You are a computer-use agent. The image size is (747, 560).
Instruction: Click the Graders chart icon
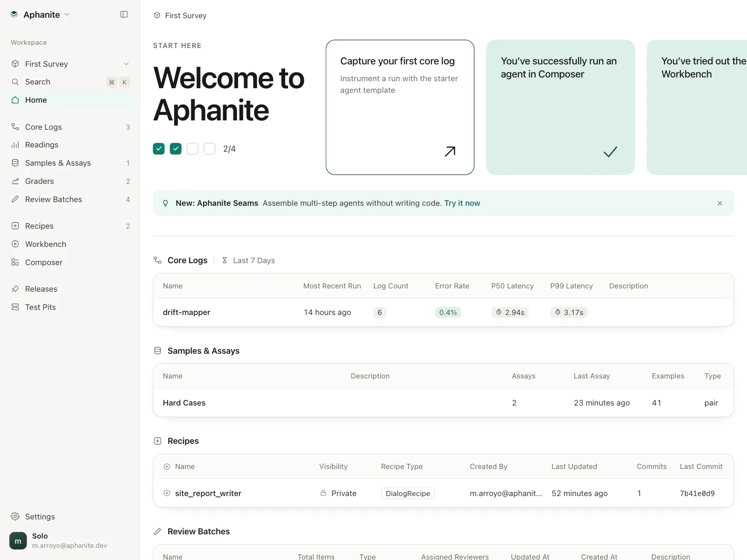click(15, 181)
